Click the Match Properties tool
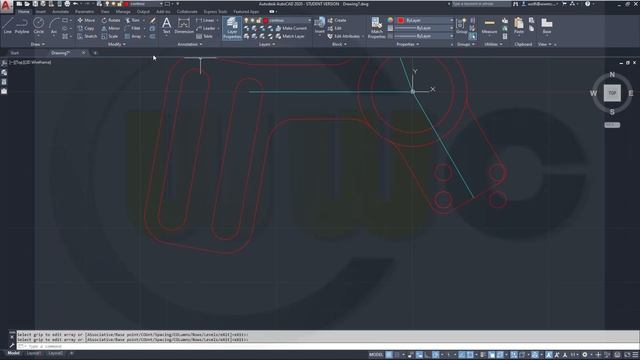This screenshot has height=360, width=640. (x=376, y=28)
